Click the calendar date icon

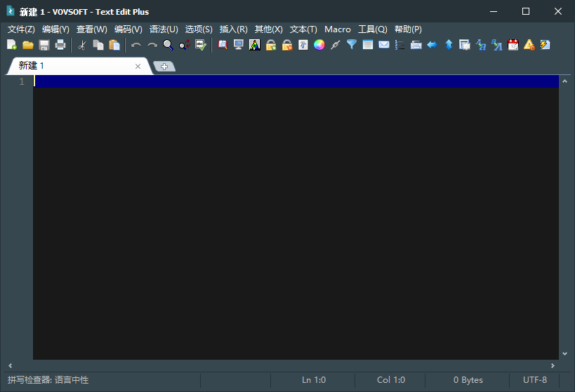[x=513, y=45]
